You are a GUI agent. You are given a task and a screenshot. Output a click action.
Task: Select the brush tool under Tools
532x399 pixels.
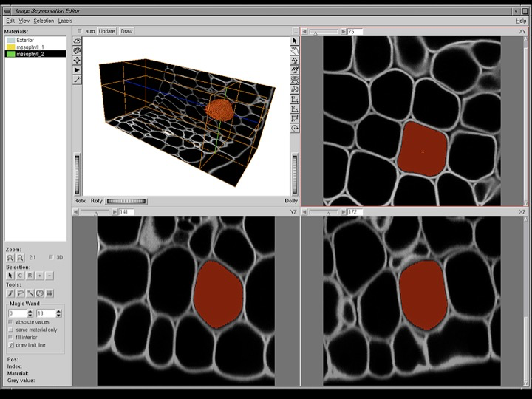[x=10, y=293]
